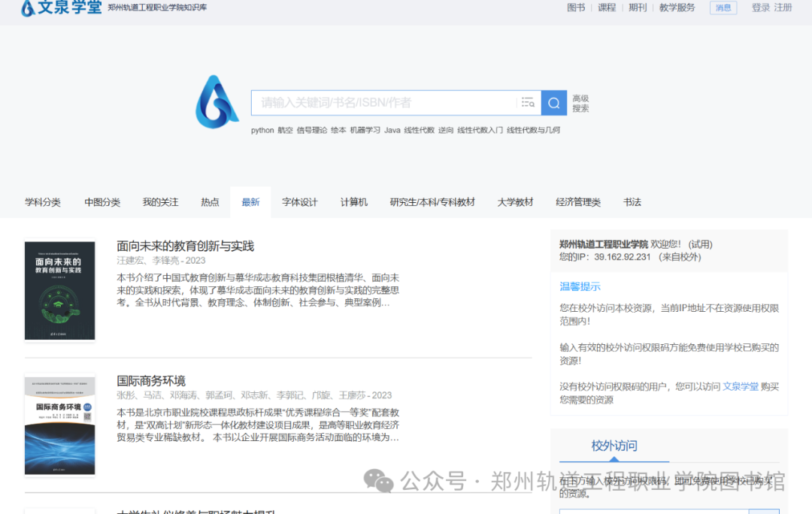Switch to the 计算机 tab
Image resolution: width=812 pixels, height=514 pixels.
353,202
